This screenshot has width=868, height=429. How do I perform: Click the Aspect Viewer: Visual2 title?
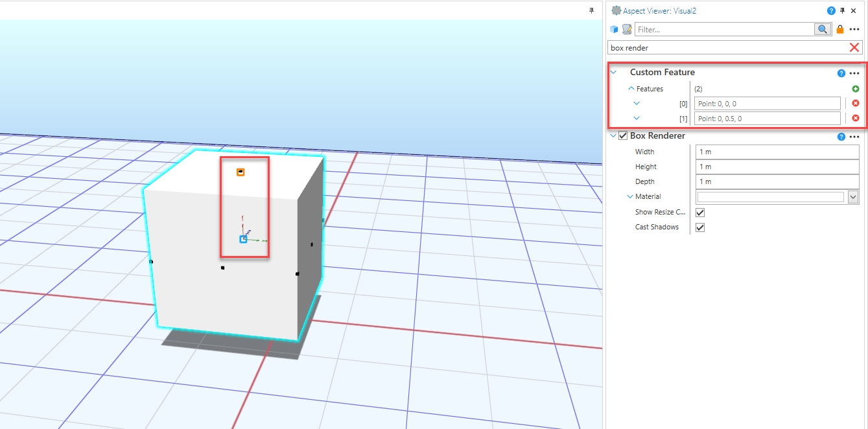point(659,11)
